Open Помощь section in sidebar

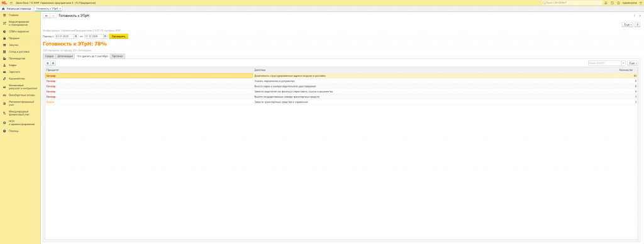pyautogui.click(x=21, y=131)
